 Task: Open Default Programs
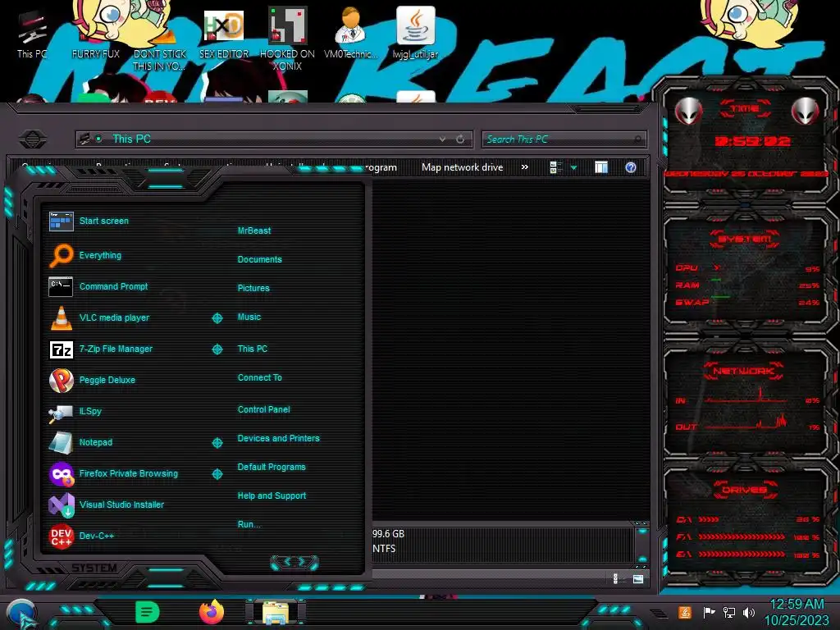pos(271,467)
